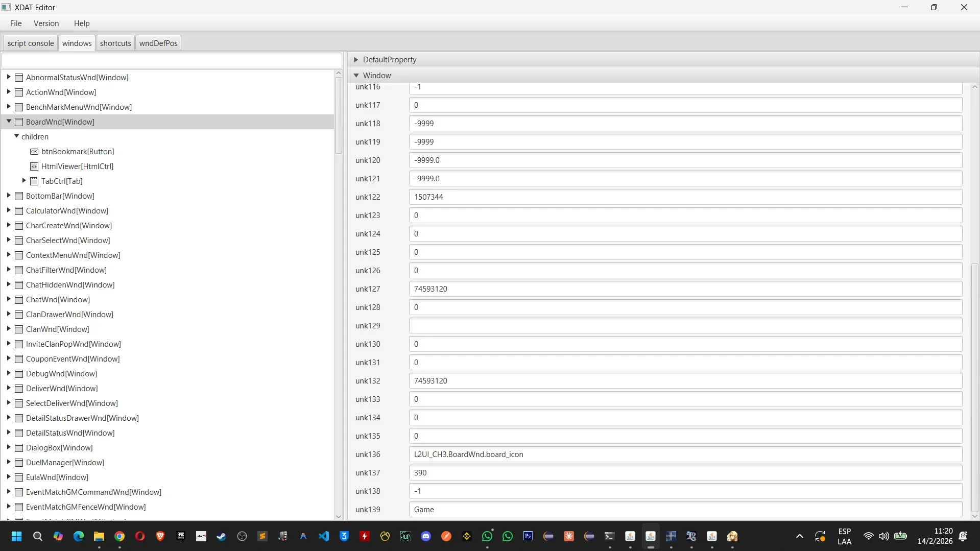
Task: Open Discord from the taskbar
Action: pyautogui.click(x=426, y=536)
